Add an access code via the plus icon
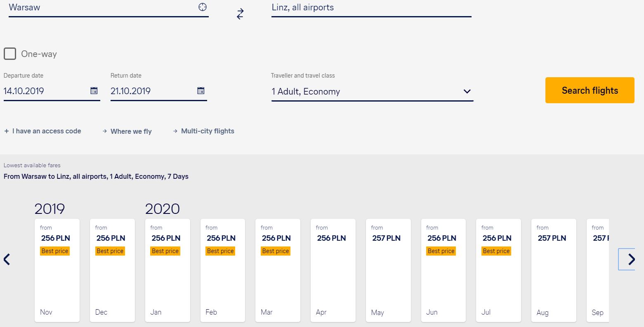Viewport: 644px width, 327px height. pyautogui.click(x=7, y=131)
